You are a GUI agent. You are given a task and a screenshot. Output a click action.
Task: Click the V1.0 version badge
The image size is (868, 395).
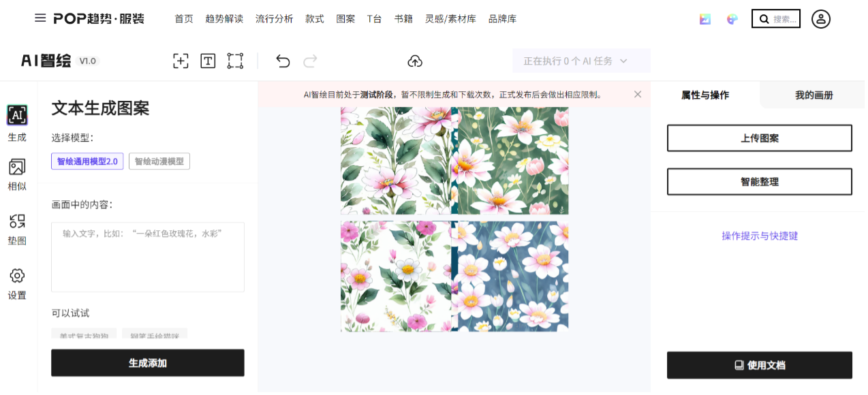tap(88, 61)
